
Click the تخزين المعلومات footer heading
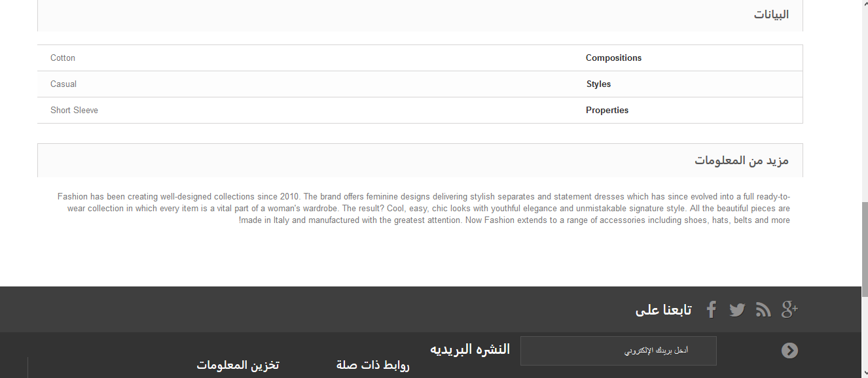coord(238,365)
